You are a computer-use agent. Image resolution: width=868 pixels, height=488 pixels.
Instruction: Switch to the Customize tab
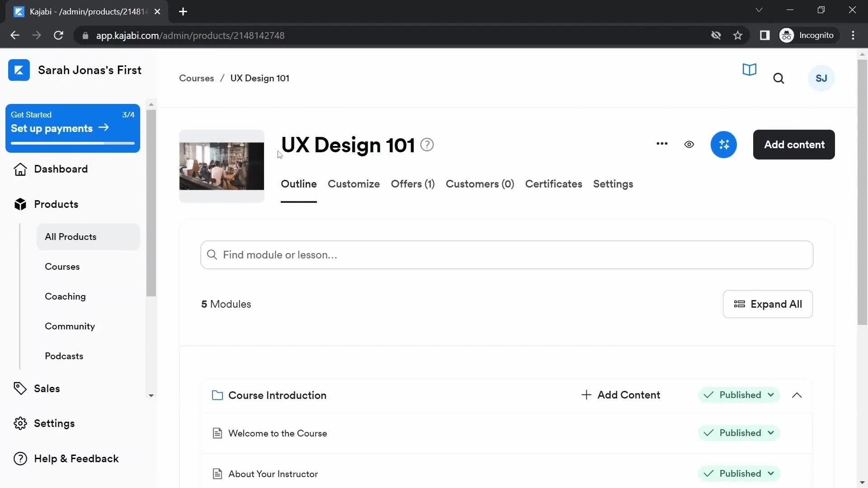click(x=354, y=184)
